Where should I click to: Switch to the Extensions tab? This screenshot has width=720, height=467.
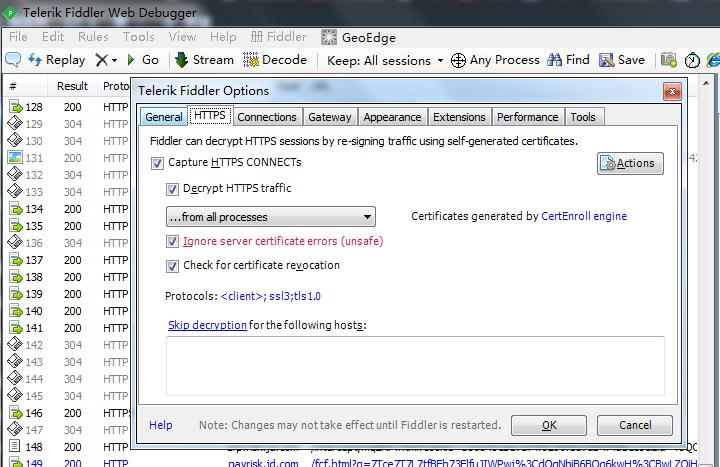point(459,117)
